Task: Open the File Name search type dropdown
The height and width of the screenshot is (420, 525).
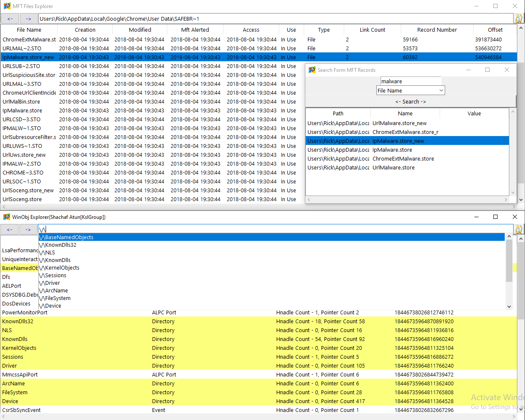Action: coord(441,90)
